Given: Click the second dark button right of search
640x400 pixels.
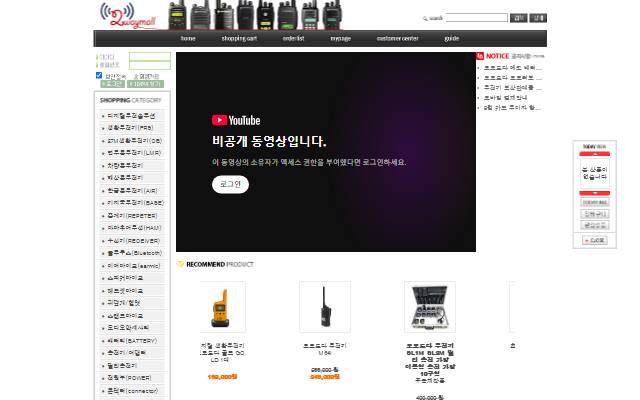Looking at the screenshot, I should [x=538, y=18].
